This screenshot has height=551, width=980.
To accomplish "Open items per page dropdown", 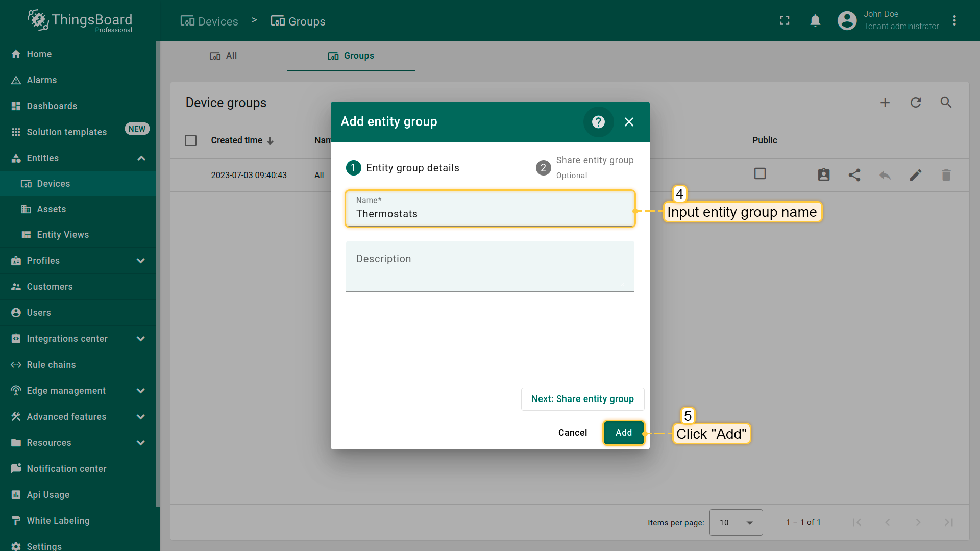I will coord(736,522).
